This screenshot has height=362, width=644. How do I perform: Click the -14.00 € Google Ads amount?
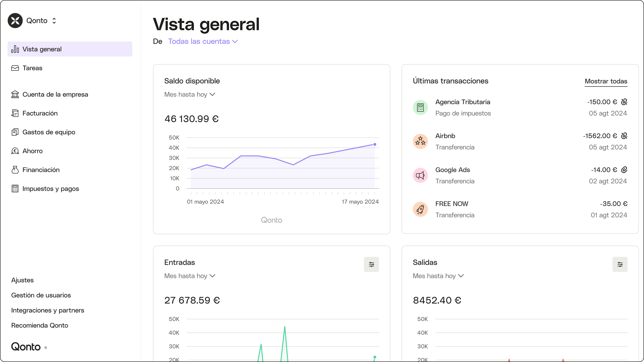click(604, 170)
